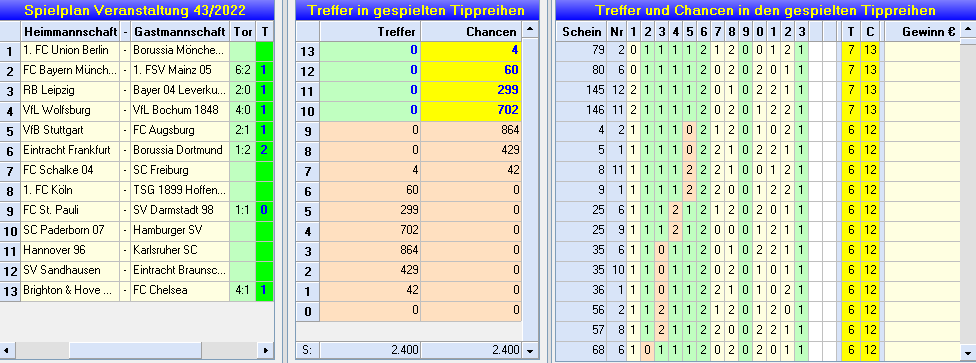Sort by the Schein column header

coord(581,31)
